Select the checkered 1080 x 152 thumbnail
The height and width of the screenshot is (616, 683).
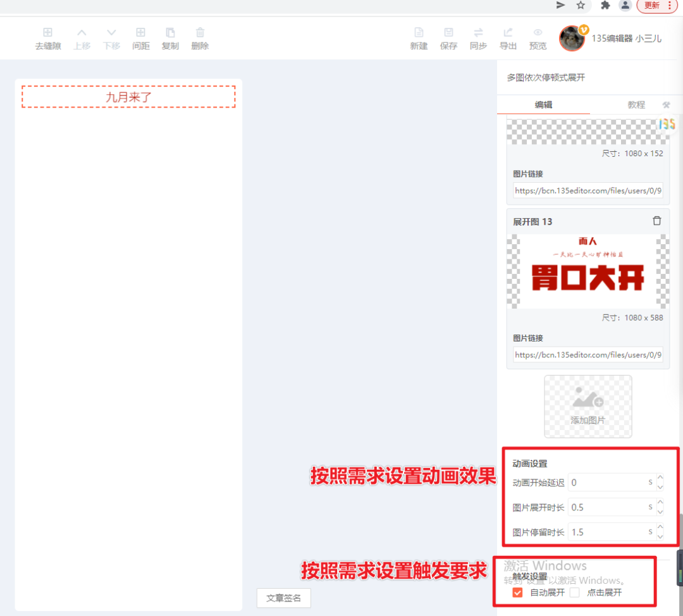click(588, 132)
